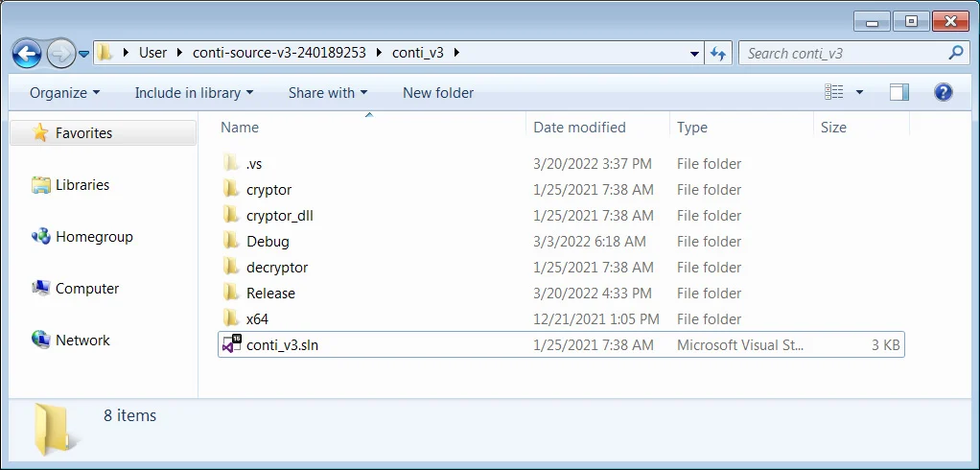Select the cryptor_dll folder
980x470 pixels.
[x=279, y=216]
